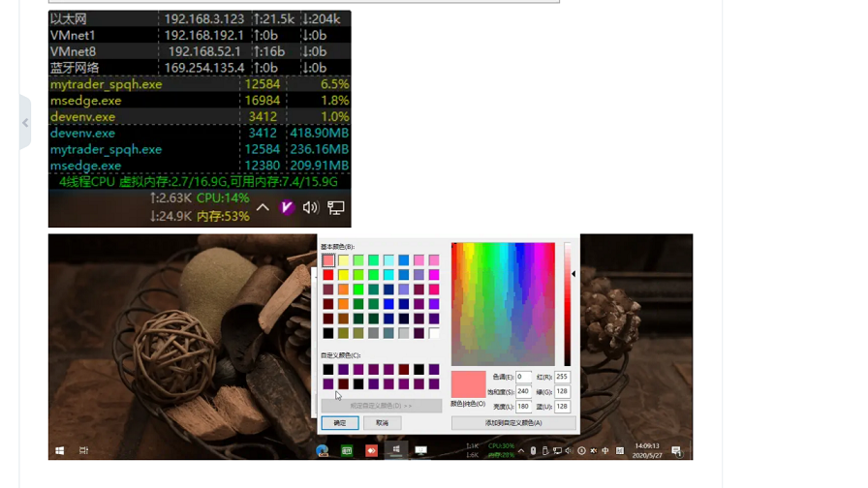Open the action center notification icon
The image size is (868, 488).
(676, 450)
